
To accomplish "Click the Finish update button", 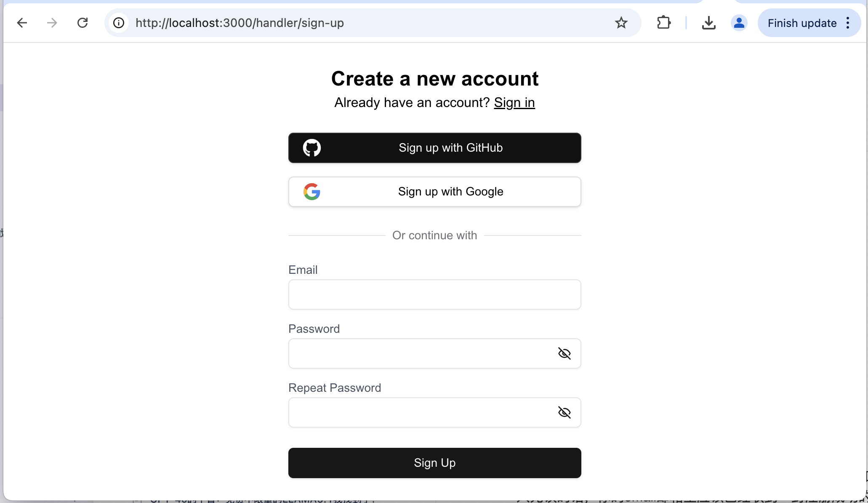I will pos(801,23).
